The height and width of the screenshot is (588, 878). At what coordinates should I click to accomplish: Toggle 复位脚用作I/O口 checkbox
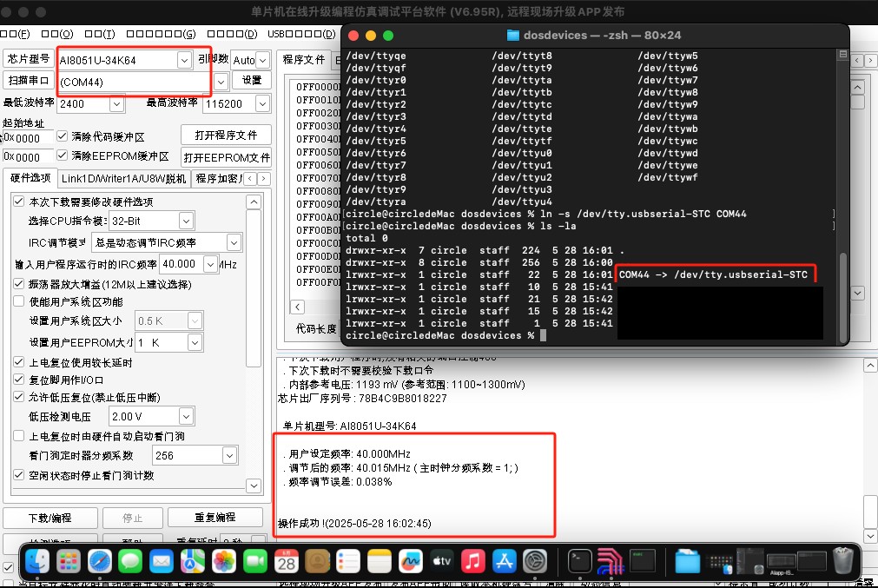pos(19,380)
